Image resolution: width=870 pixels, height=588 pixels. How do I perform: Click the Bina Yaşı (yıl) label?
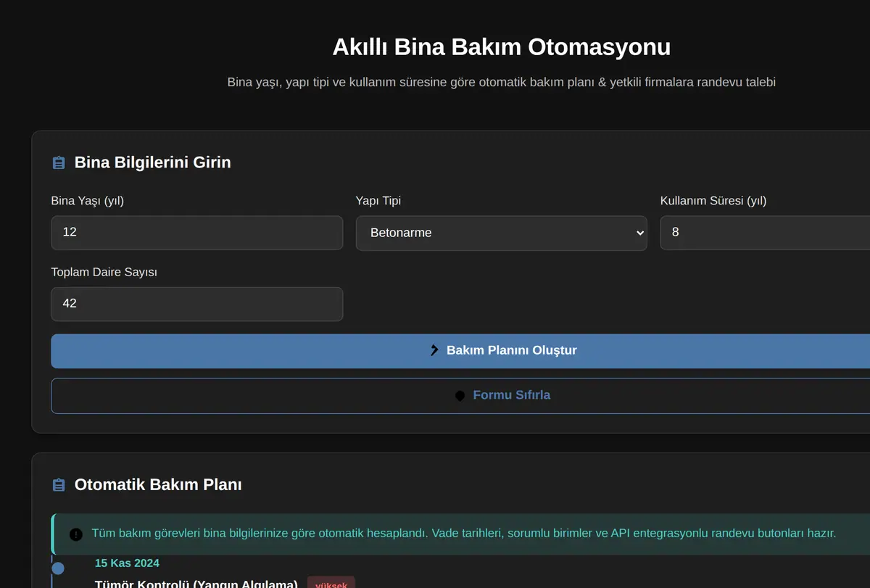88,201
